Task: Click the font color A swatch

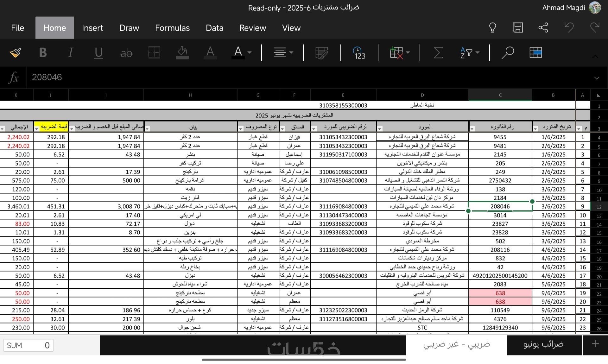Action: (238, 53)
